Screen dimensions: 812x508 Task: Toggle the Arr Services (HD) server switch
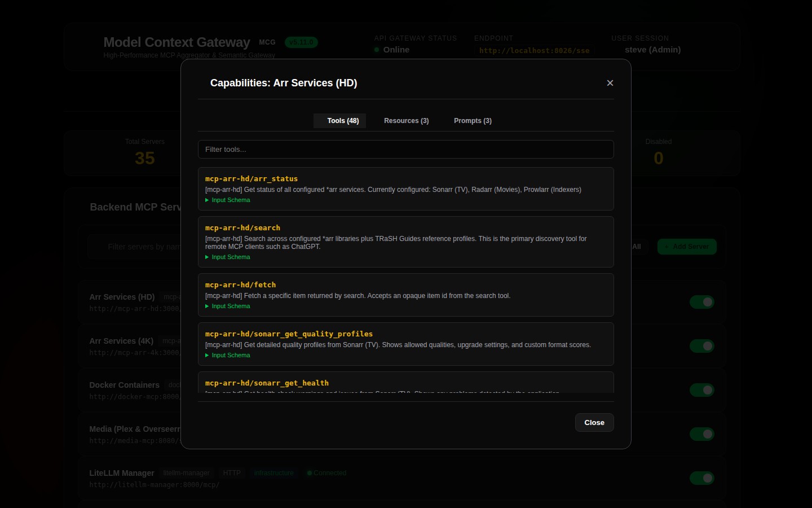click(702, 302)
